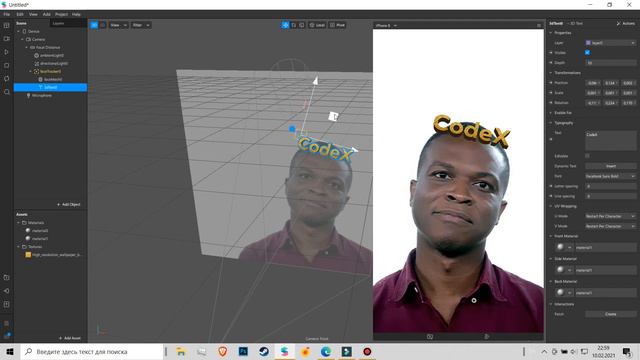Click the video camera icon in left sidebar
Image resolution: width=640 pixels, height=360 pixels.
[x=7, y=39]
